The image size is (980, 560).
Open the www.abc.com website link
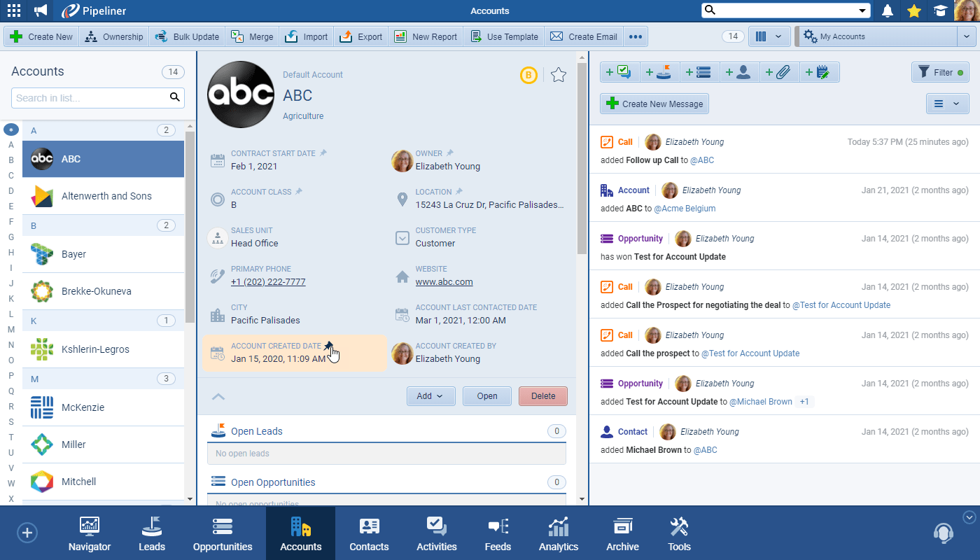tap(444, 282)
